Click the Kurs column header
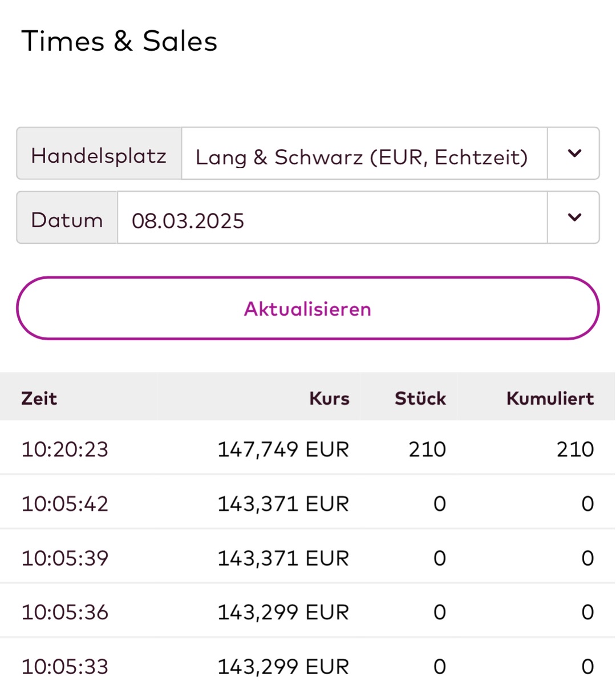This screenshot has height=685, width=616. click(x=329, y=398)
